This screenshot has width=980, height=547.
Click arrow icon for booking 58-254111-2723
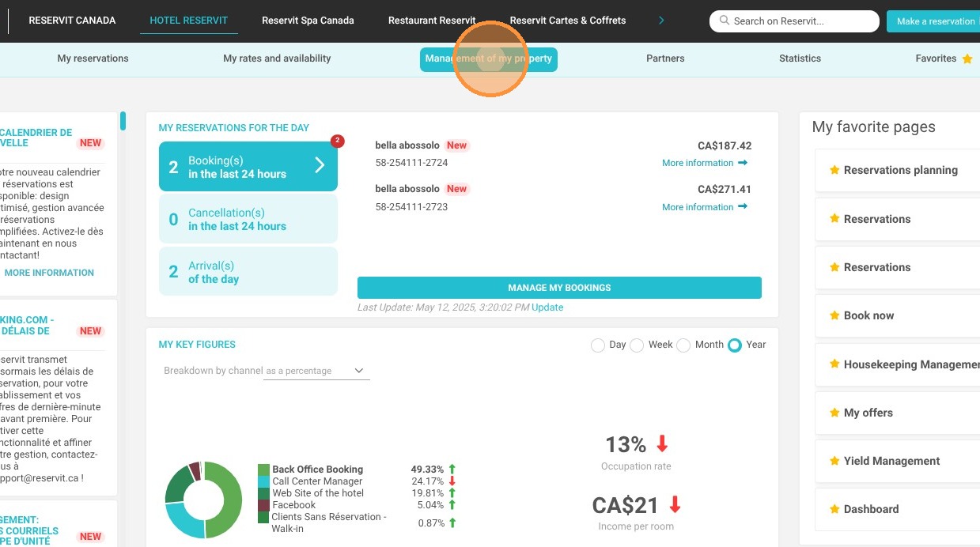pos(742,207)
